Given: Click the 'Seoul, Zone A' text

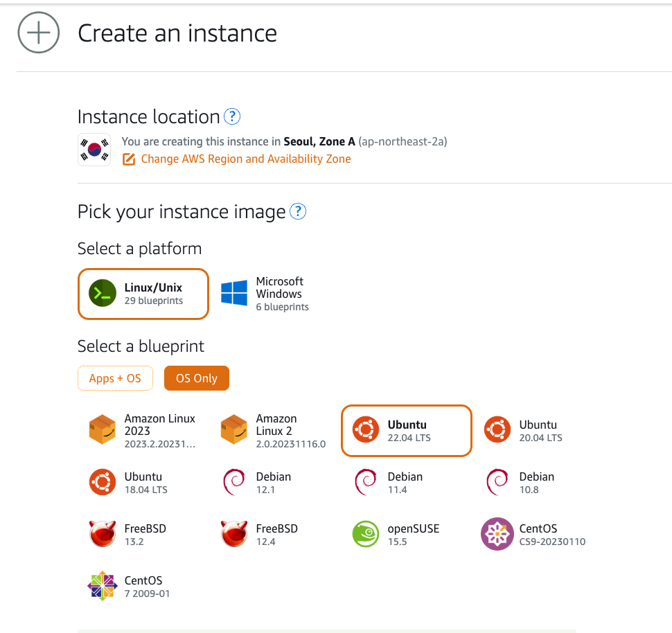Looking at the screenshot, I should tap(319, 141).
